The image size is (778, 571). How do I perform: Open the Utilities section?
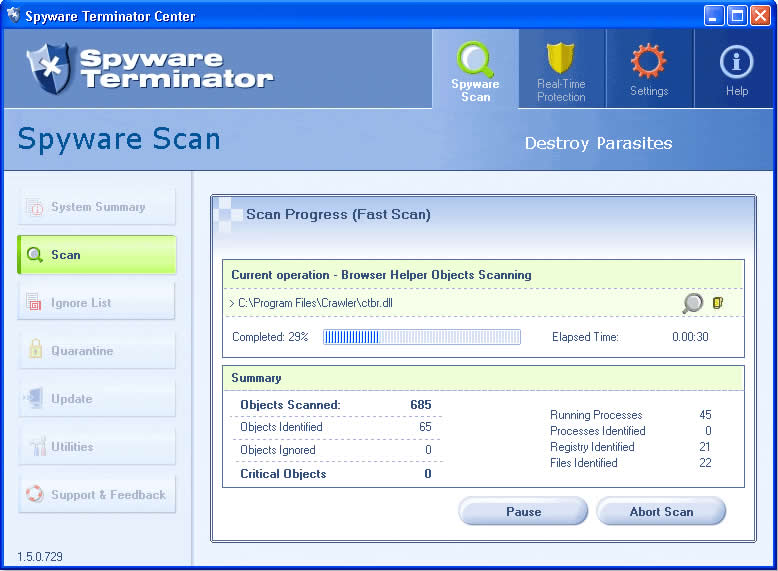pyautogui.click(x=97, y=446)
